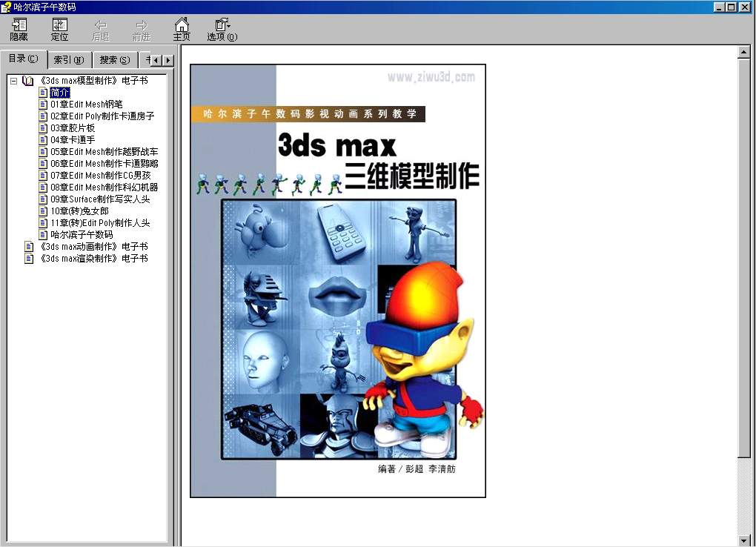Screen dimensions: 756x547
Task: Click page icon beside 01章Edit Mesh钢笔
Action: (x=43, y=105)
